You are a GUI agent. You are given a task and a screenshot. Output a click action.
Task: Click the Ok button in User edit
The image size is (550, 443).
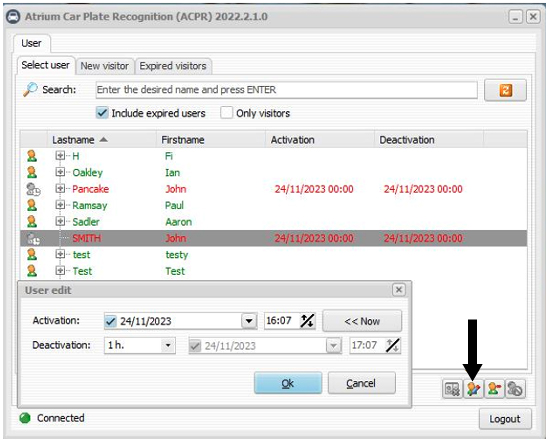(288, 383)
